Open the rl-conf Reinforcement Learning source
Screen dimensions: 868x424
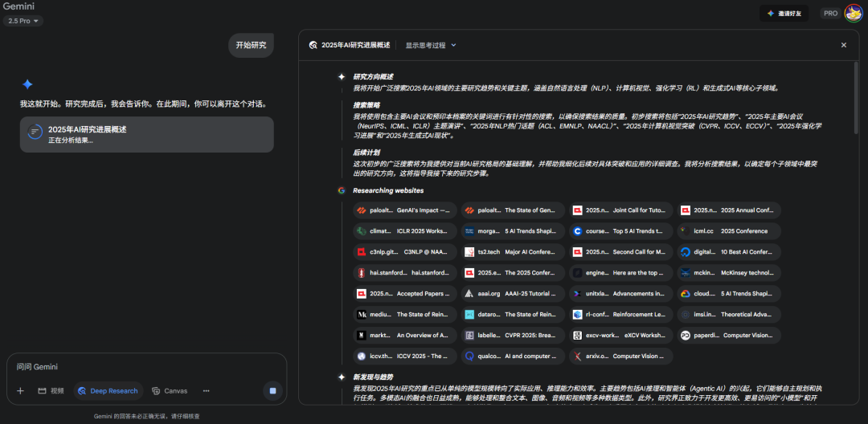click(620, 315)
